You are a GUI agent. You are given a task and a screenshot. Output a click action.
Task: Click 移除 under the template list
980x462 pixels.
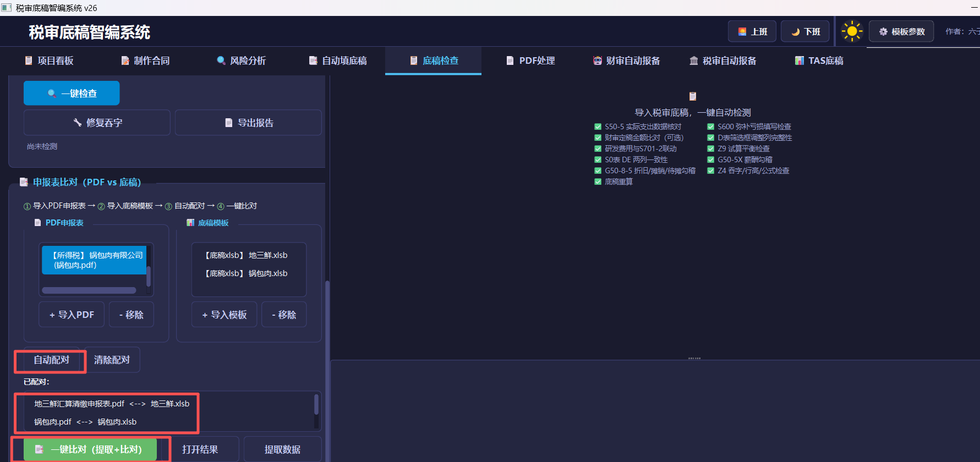[284, 315]
